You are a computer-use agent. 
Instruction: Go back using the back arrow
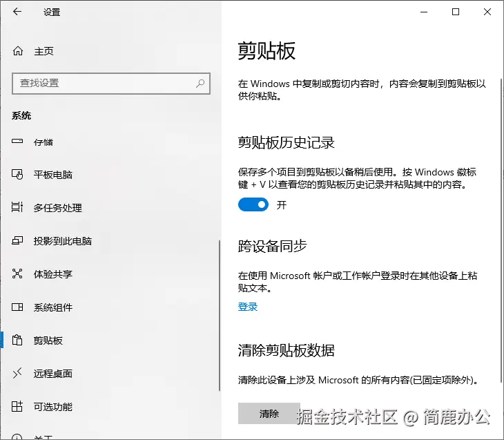click(x=17, y=12)
